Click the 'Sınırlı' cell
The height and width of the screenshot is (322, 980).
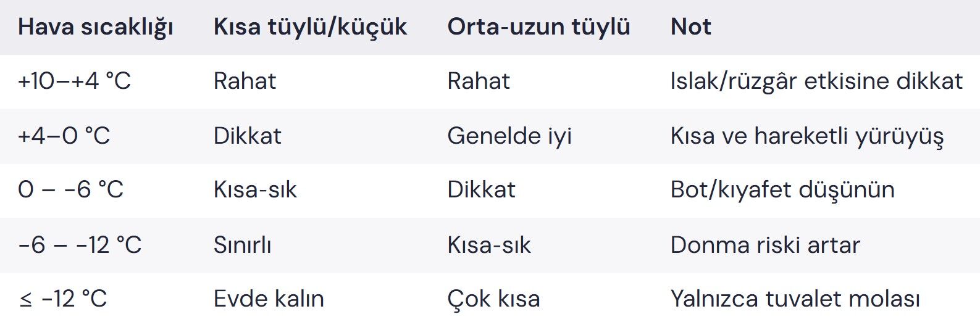click(242, 245)
